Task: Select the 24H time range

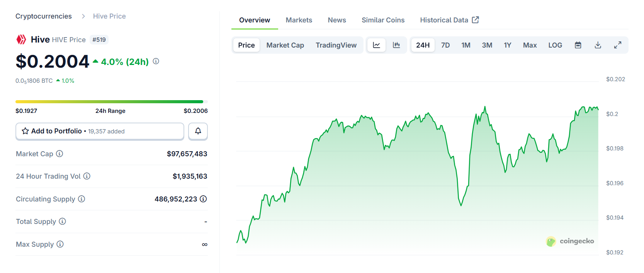Action: click(423, 45)
